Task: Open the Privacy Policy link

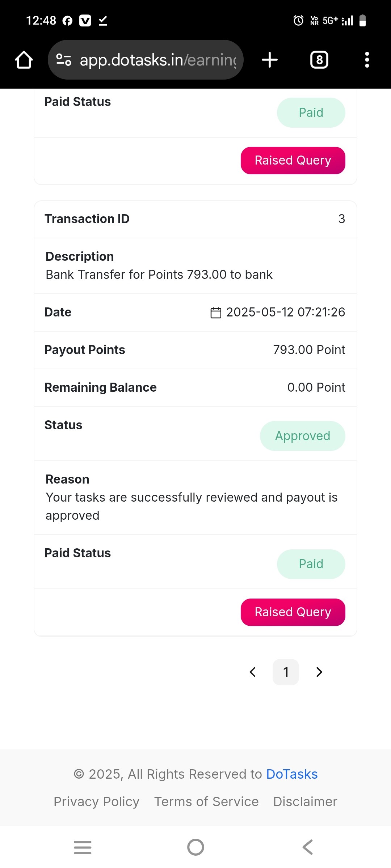Action: pos(96,801)
